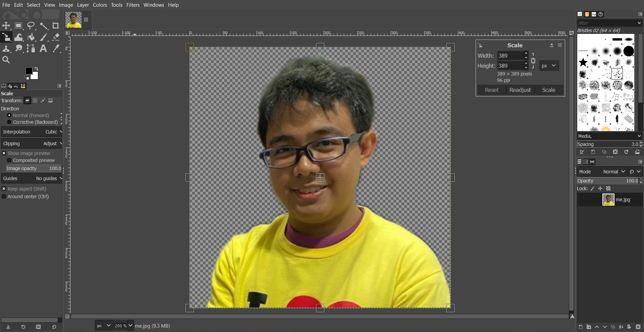The width and height of the screenshot is (644, 332).
Task: Select the Move tool
Action: pos(6,26)
